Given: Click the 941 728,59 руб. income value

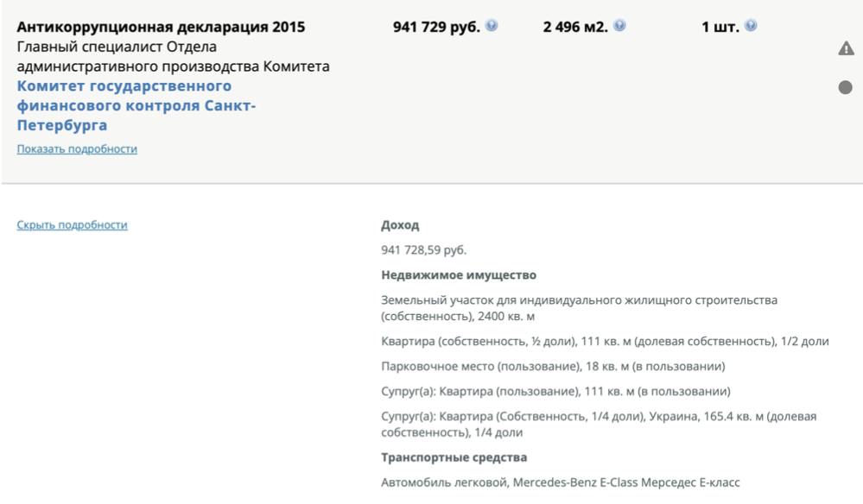Looking at the screenshot, I should (423, 250).
